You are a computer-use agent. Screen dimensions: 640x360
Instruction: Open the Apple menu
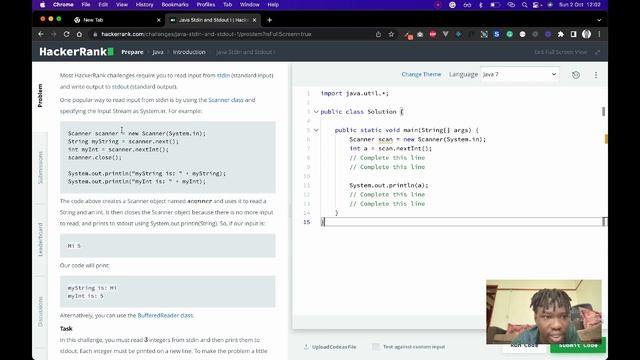point(42,5)
